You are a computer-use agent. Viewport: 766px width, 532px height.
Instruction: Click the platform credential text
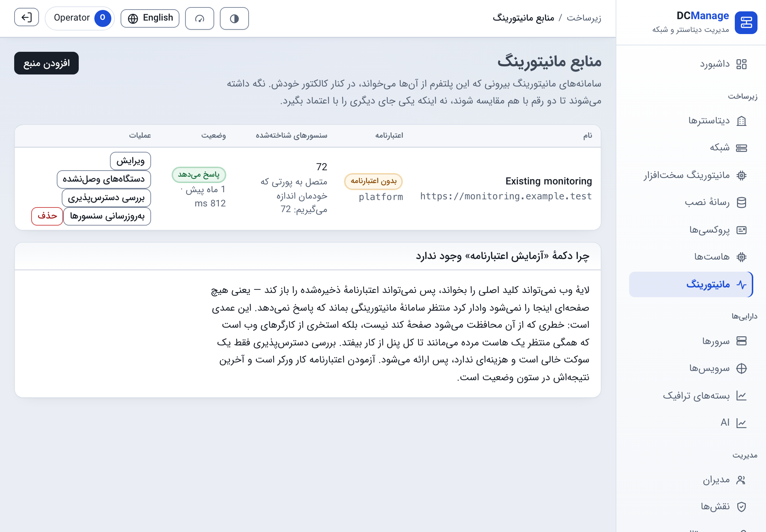pos(381,197)
